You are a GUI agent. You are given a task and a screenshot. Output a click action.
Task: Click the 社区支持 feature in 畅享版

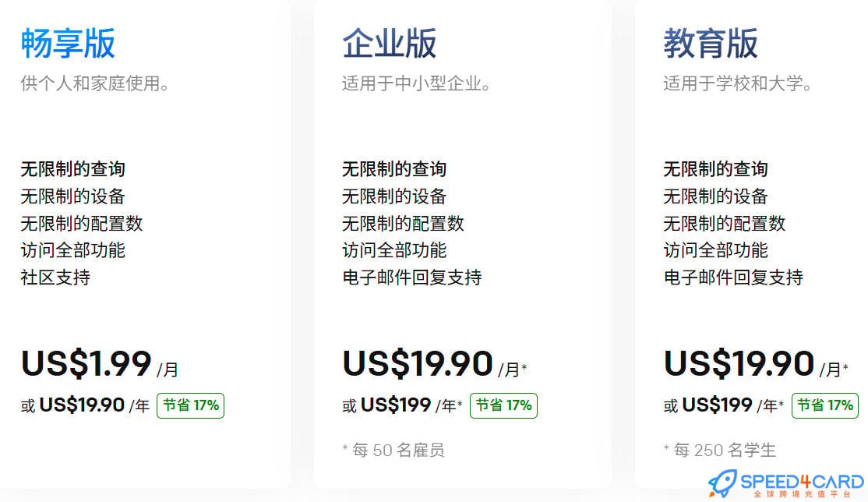pyautogui.click(x=55, y=277)
